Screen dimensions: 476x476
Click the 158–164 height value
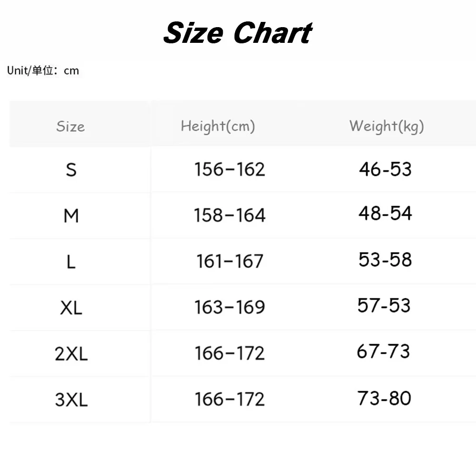coord(230,215)
